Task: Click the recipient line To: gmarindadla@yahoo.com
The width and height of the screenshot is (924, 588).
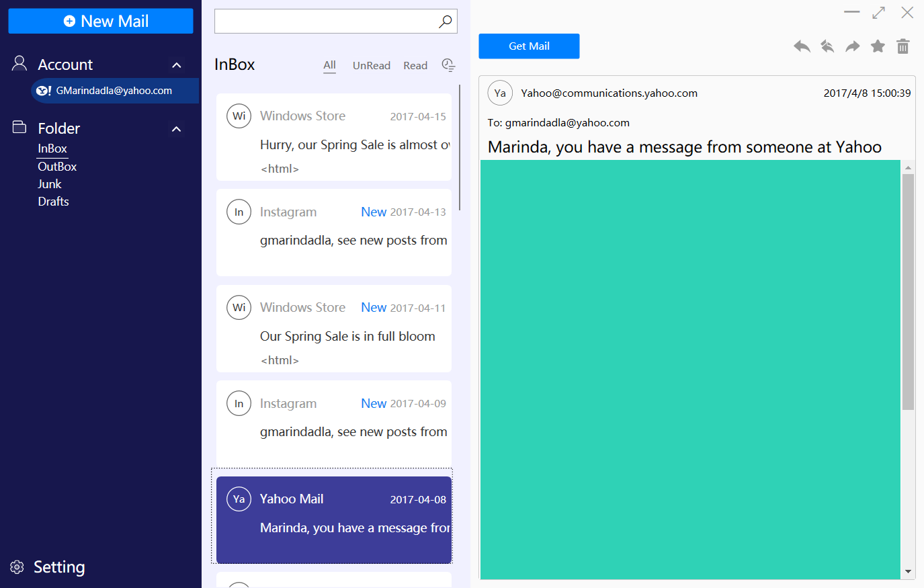Action: [x=558, y=123]
